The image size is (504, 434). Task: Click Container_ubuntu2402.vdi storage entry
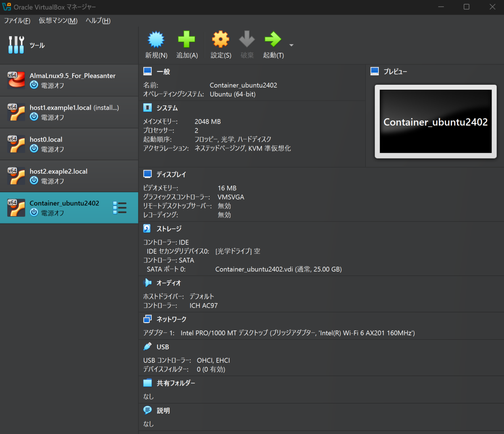278,269
